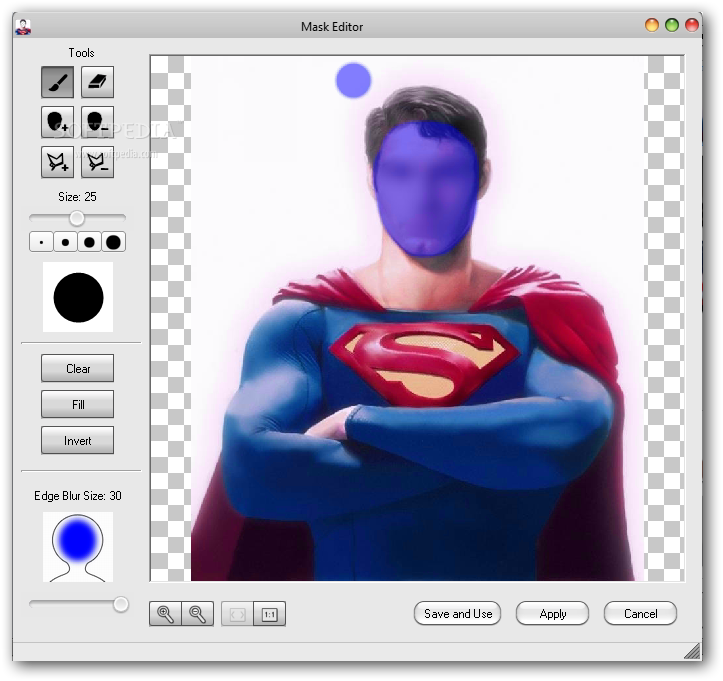Image resolution: width=723 pixels, height=681 pixels.
Task: Click the Apply button
Action: coord(552,614)
